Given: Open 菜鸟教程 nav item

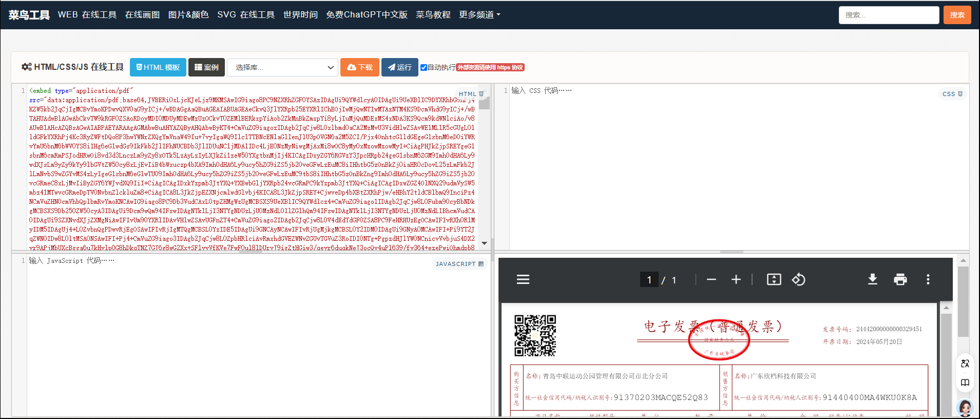Looking at the screenshot, I should point(433,14).
